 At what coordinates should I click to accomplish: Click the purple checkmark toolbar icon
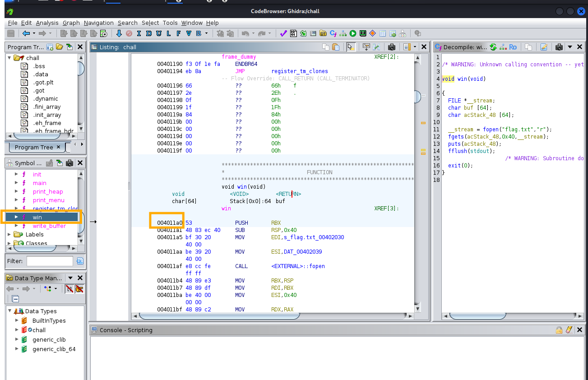[x=283, y=33]
